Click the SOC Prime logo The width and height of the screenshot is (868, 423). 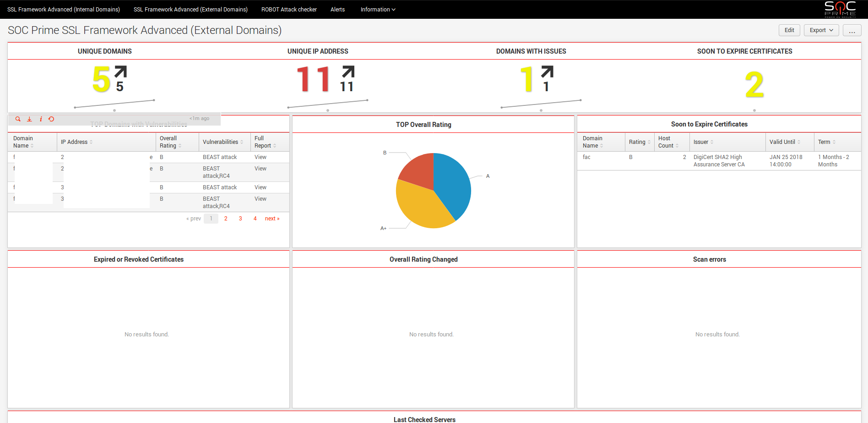pyautogui.click(x=840, y=9)
